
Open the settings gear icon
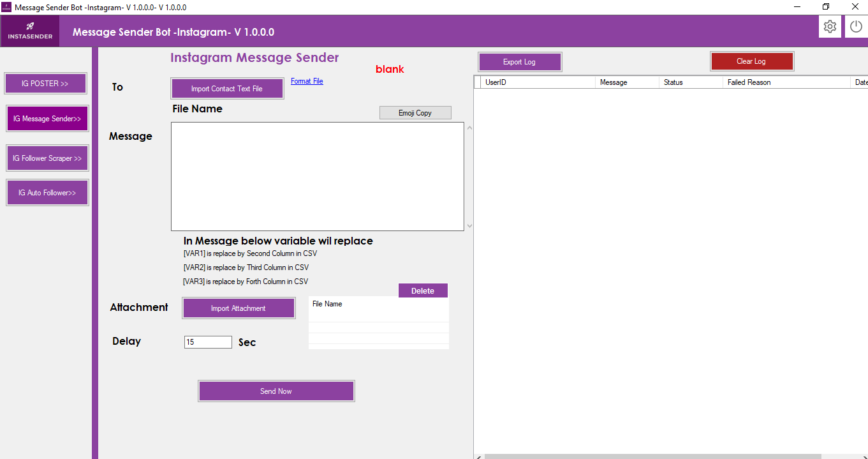pyautogui.click(x=830, y=27)
